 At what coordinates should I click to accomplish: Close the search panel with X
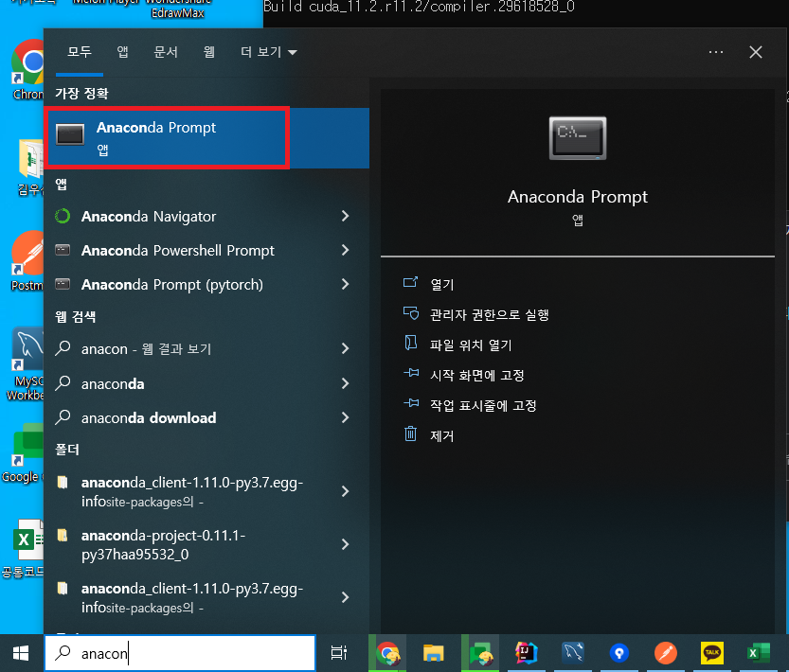pyautogui.click(x=755, y=52)
